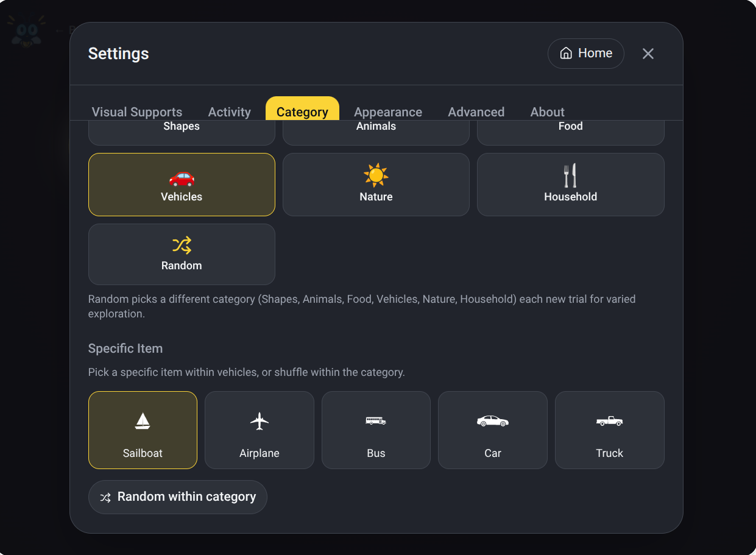
Task: Click the 'Random picks a different category' description
Action: click(x=362, y=306)
